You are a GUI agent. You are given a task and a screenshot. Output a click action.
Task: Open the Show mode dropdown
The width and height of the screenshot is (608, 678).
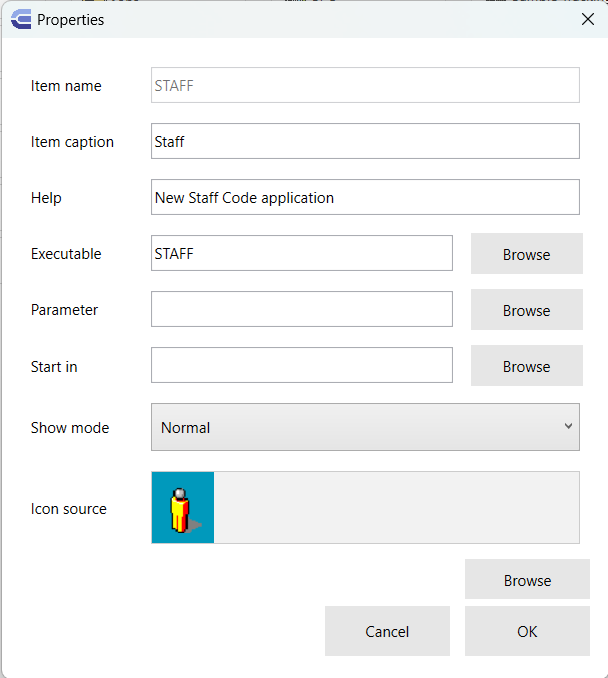pos(365,427)
